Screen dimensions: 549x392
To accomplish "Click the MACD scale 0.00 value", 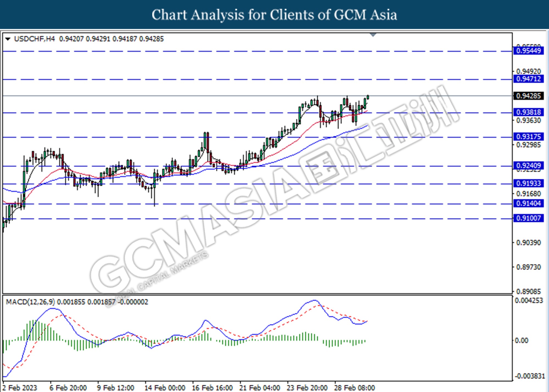I will click(x=522, y=341).
